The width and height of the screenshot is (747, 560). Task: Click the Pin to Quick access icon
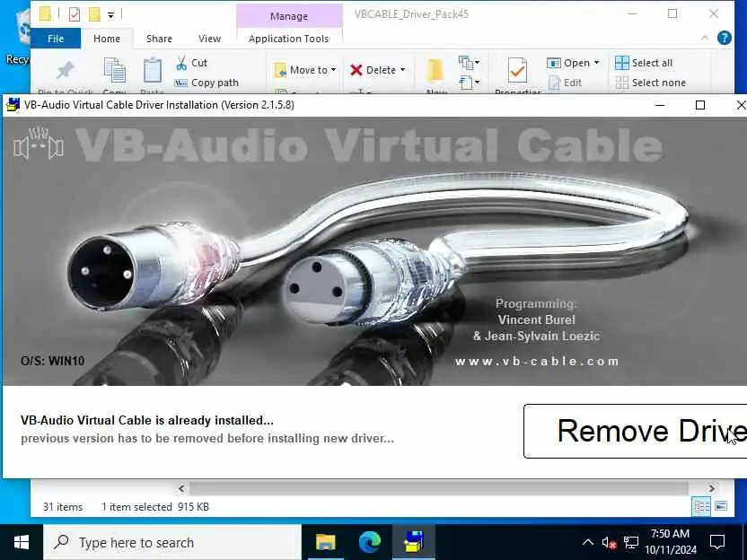click(66, 71)
